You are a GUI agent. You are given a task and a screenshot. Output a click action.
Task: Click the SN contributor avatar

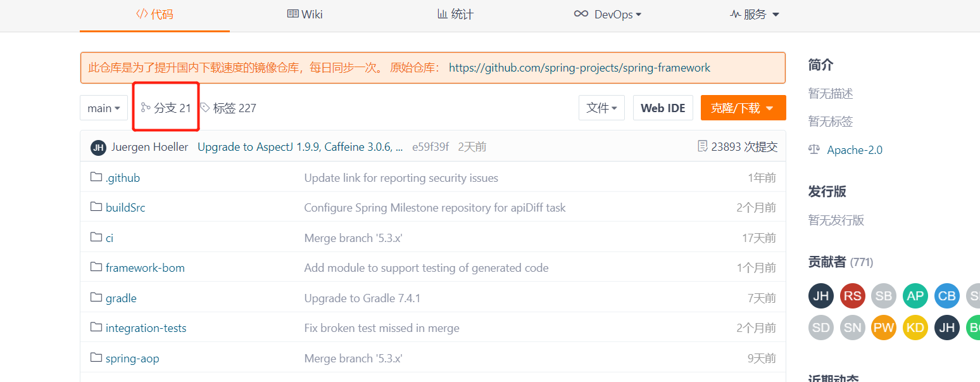click(x=852, y=328)
